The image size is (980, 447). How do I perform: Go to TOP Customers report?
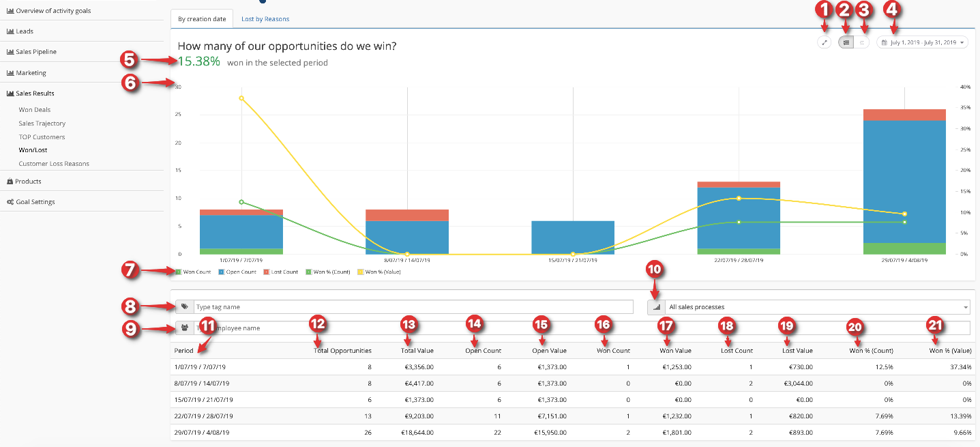point(42,137)
